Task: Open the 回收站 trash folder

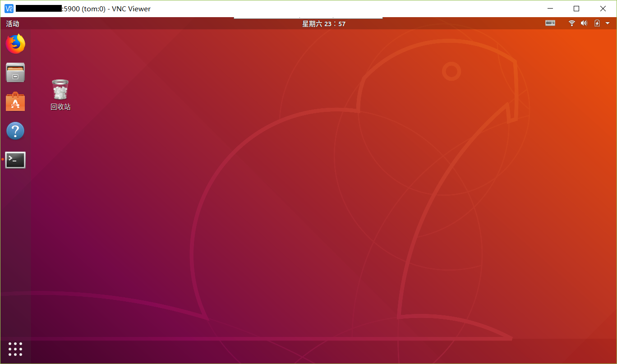Action: [60, 89]
